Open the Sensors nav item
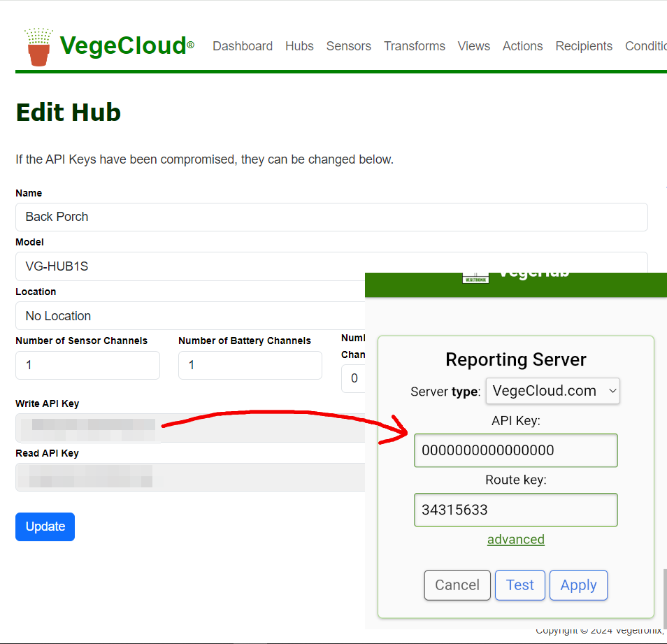 pyautogui.click(x=348, y=46)
